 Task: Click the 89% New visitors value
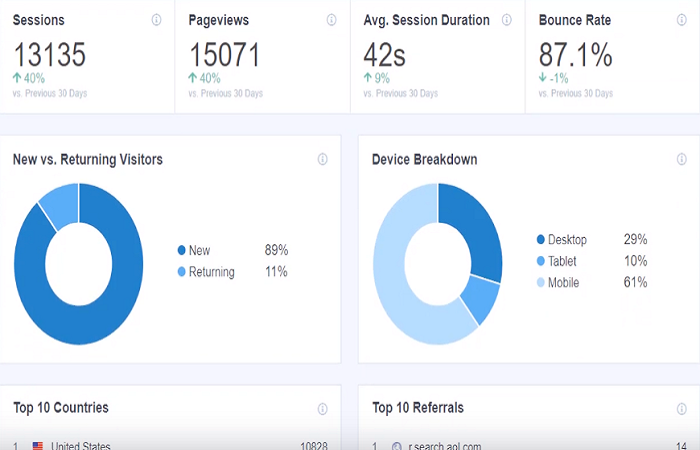pos(276,250)
